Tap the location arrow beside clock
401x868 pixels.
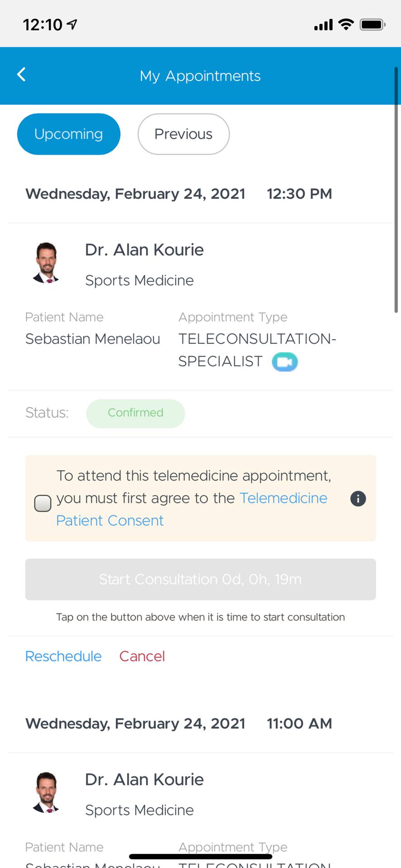pos(72,24)
